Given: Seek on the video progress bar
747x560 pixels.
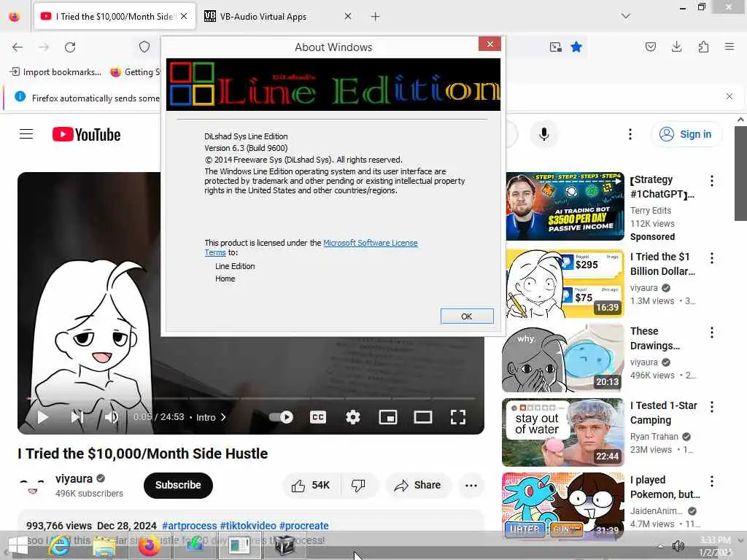Looking at the screenshot, I should point(251,398).
